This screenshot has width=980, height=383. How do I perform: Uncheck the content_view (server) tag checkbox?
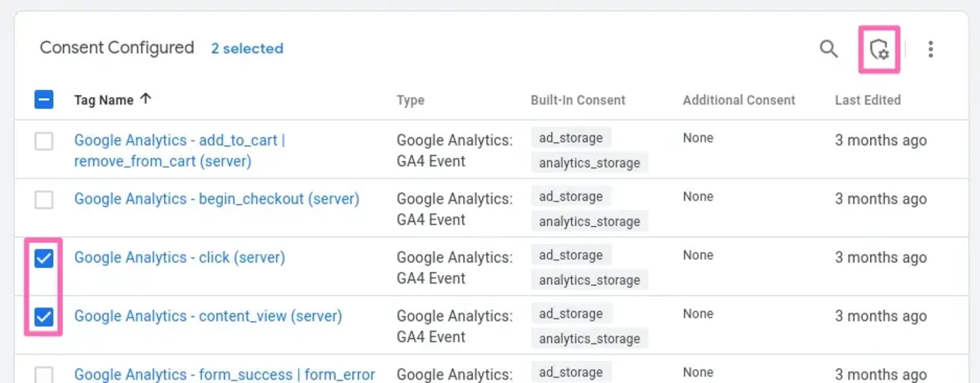[44, 317]
